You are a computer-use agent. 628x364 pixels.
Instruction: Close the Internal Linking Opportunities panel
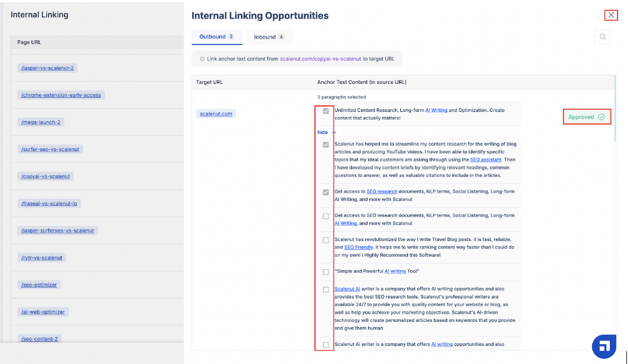pos(611,15)
